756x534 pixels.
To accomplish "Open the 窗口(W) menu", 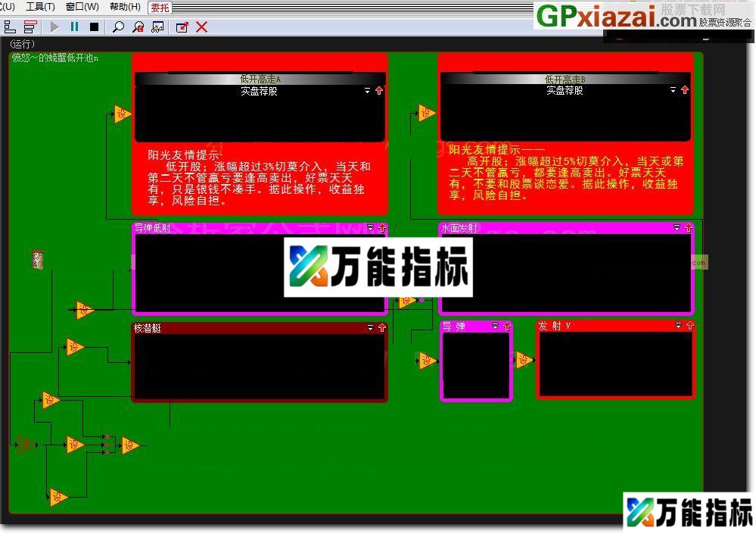I will [x=82, y=7].
